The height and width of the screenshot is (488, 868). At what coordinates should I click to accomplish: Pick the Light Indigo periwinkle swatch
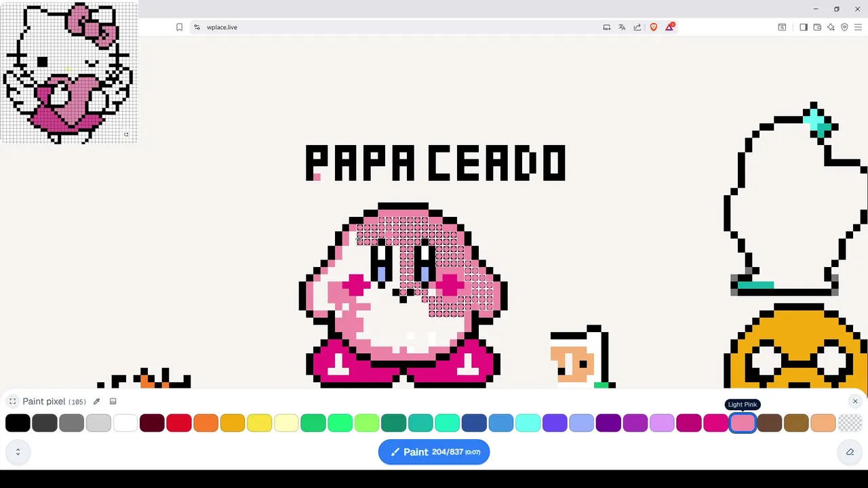pyautogui.click(x=582, y=423)
